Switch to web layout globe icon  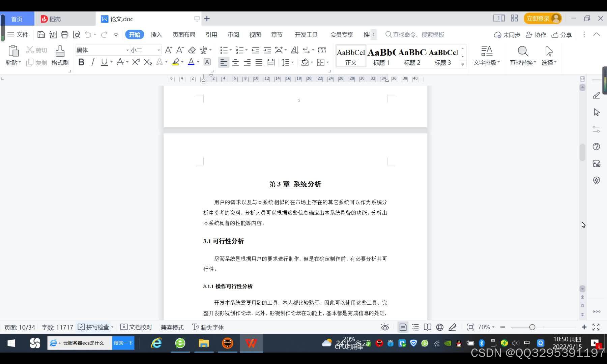440,327
